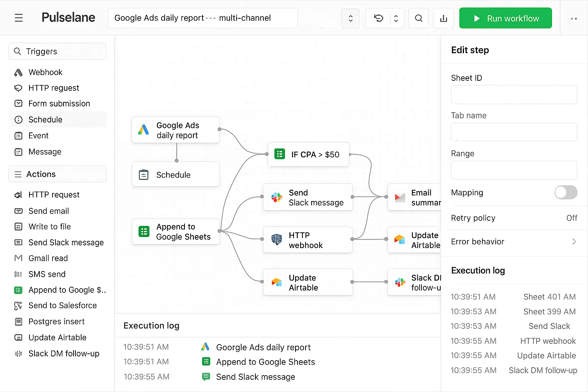588x392 pixels.
Task: Select the IF CPA > $50 node
Action: tap(309, 154)
